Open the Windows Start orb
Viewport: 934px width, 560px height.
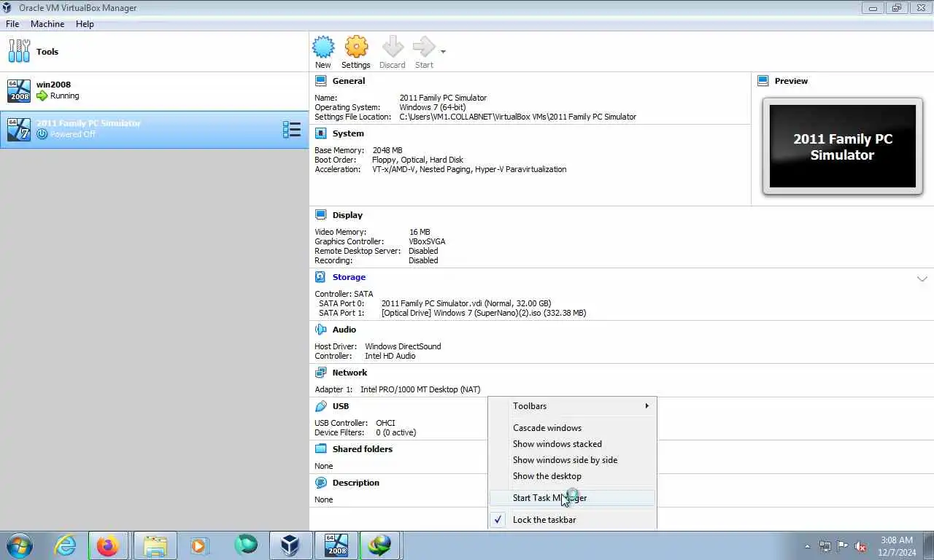(x=20, y=545)
